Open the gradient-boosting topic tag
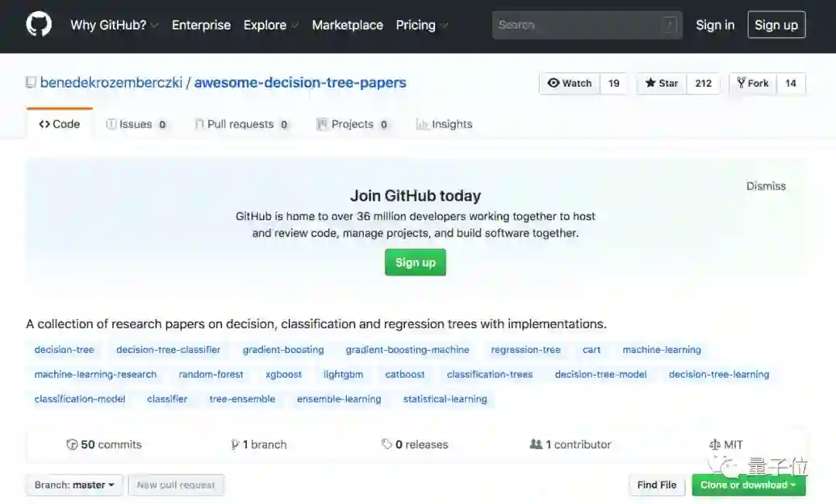836x504 pixels. click(283, 350)
